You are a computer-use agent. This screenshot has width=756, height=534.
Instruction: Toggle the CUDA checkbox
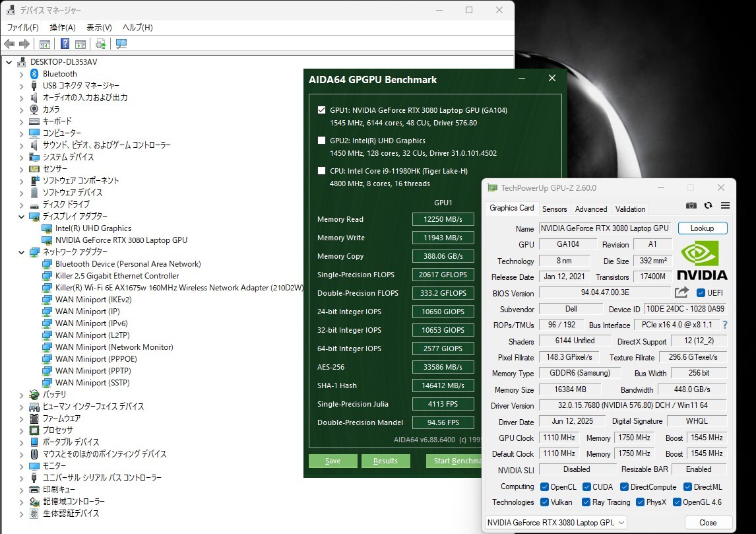point(586,487)
